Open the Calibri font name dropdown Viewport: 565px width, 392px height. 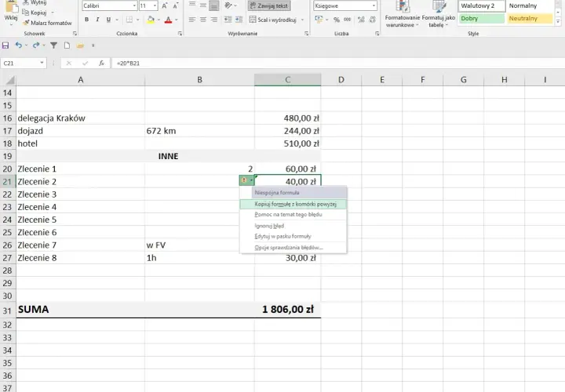134,5
